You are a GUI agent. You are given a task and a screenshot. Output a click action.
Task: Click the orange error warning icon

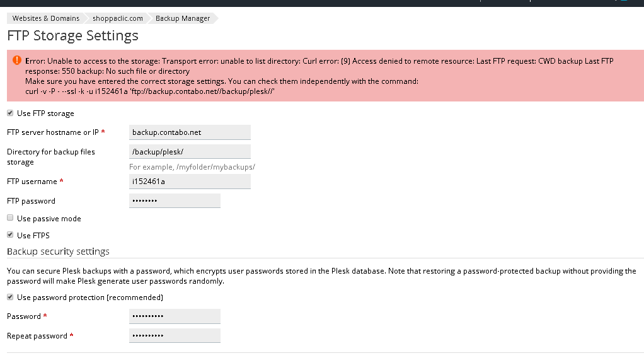16,61
